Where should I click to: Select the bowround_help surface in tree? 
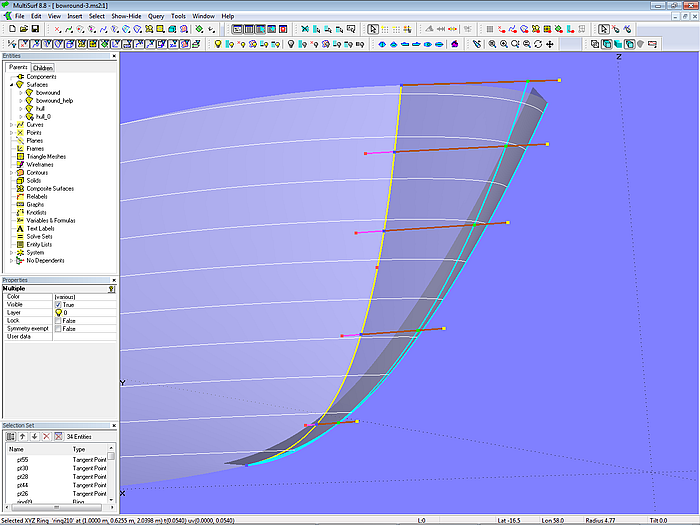54,101
